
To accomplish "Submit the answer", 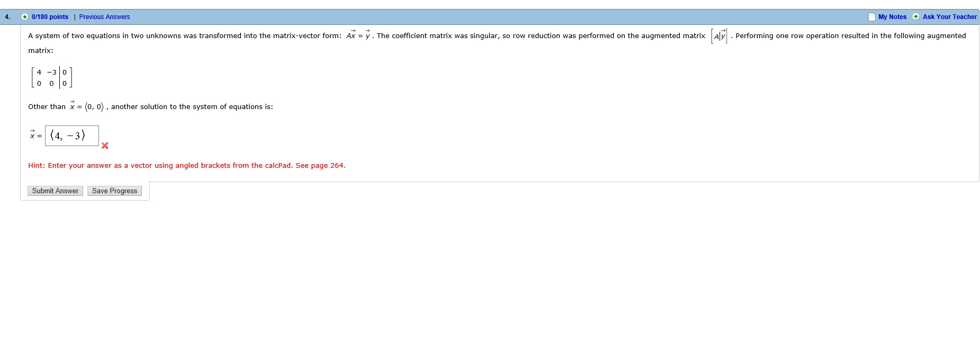I will tap(55, 191).
